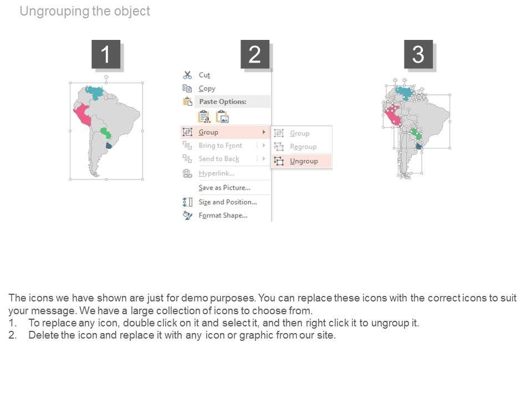The height and width of the screenshot is (399, 532).
Task: Expand the Send to Back submenu arrow
Action: (x=263, y=158)
